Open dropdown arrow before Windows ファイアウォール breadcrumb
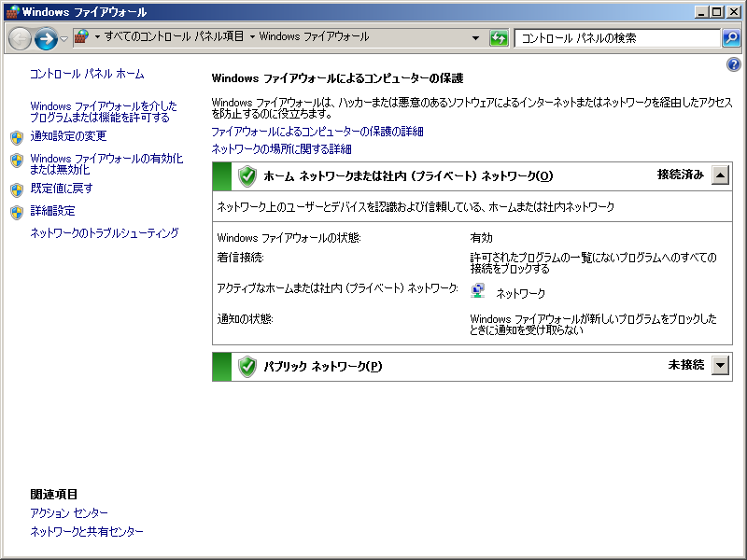Screen dimensions: 747x560 coord(252,37)
